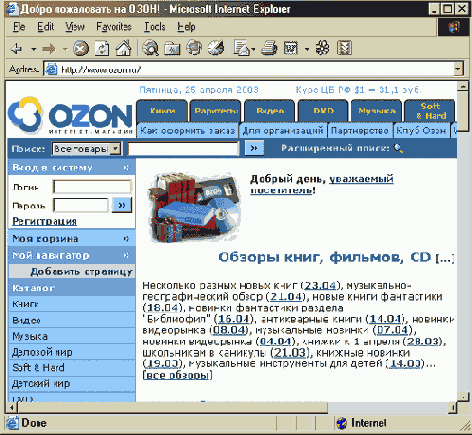
Task: Open the Партнерство tab
Action: (360, 131)
